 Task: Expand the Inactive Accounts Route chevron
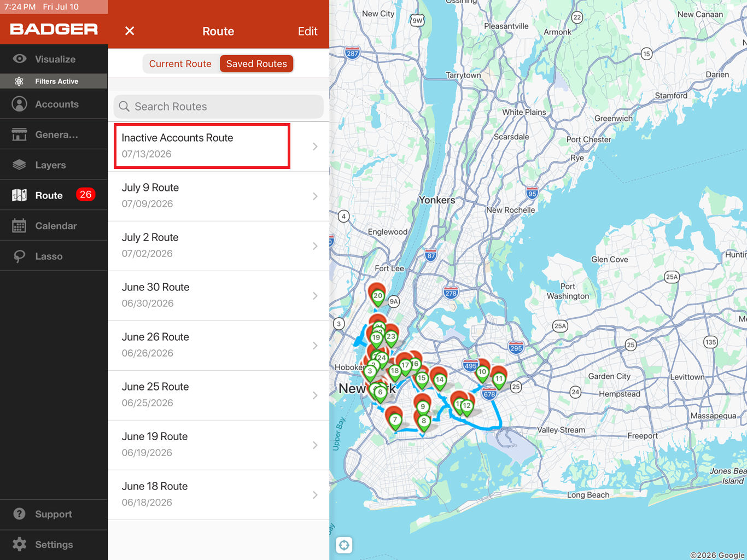tap(315, 147)
